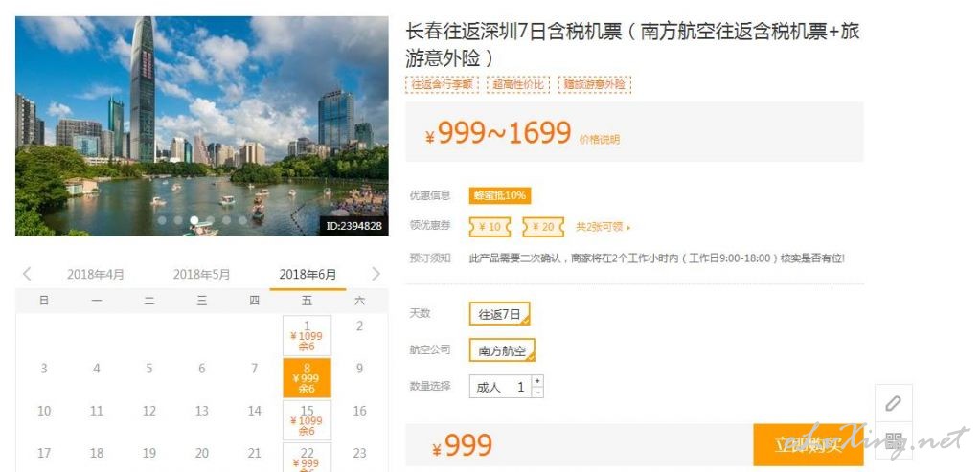
Task: Open the 价格说明 price explanation
Action: coord(600,140)
